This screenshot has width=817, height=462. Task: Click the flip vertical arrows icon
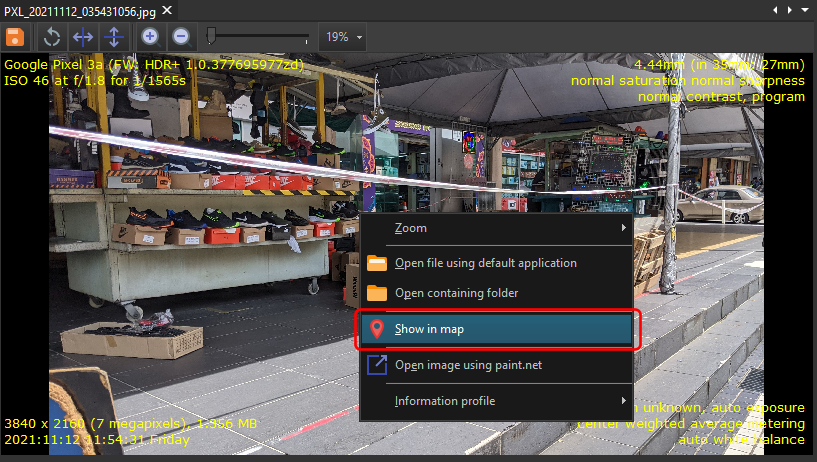(x=113, y=37)
